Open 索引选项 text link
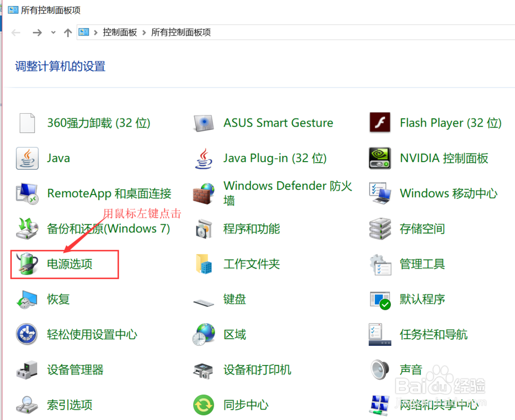515x420 pixels. point(70,405)
